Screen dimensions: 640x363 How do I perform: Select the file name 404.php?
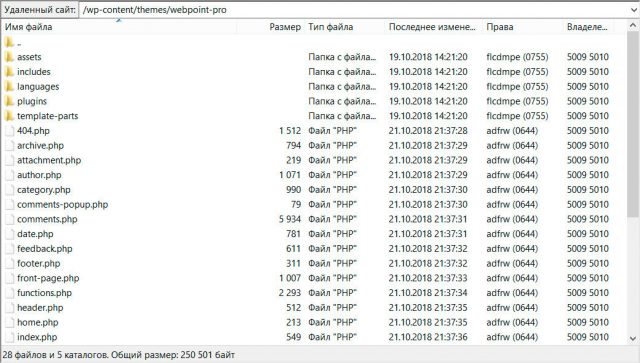pos(33,131)
